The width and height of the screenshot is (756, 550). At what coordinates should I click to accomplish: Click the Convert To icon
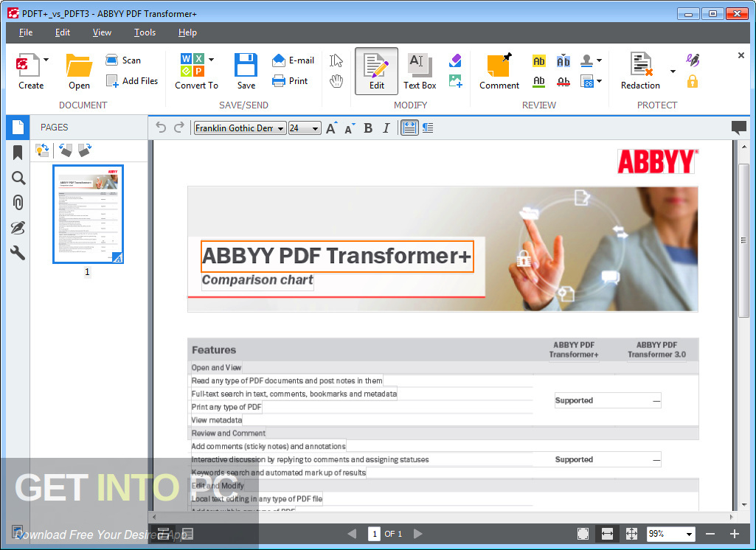(x=192, y=65)
